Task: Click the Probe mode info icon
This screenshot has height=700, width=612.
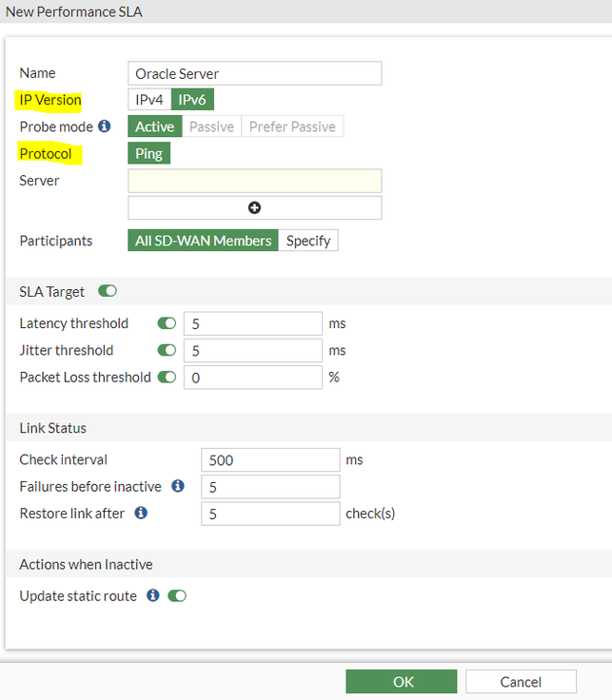Action: click(x=105, y=126)
